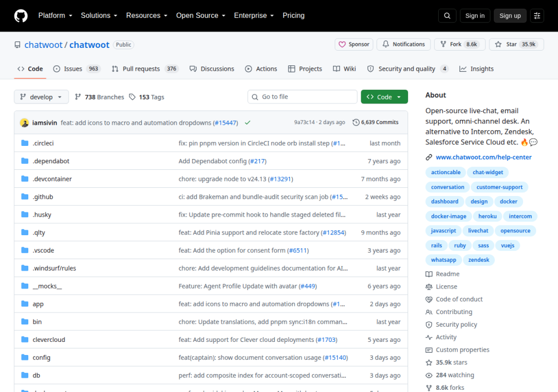Click the config folder icon
The height and width of the screenshot is (392, 558).
coord(25,357)
